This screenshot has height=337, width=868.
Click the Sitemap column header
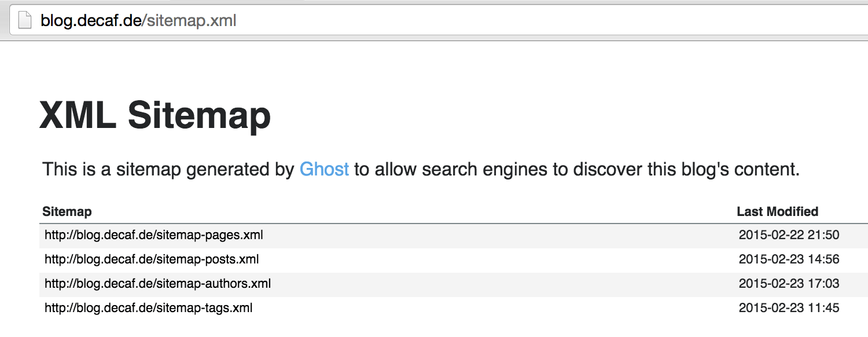pyautogui.click(x=67, y=211)
